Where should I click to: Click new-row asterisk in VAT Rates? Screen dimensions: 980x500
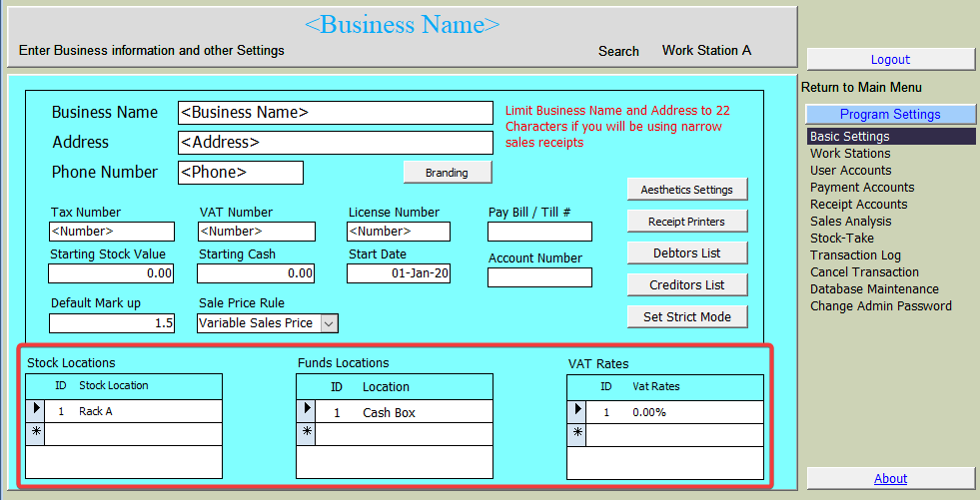[x=576, y=433]
